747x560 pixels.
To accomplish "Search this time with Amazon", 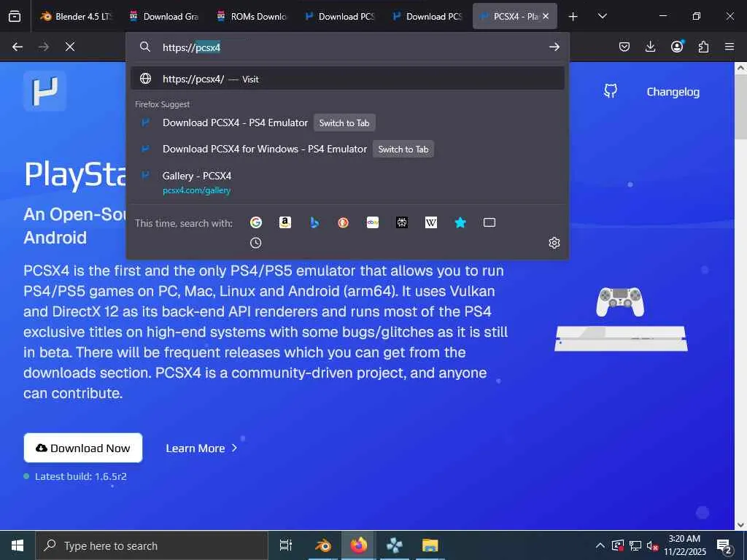I will [x=285, y=222].
